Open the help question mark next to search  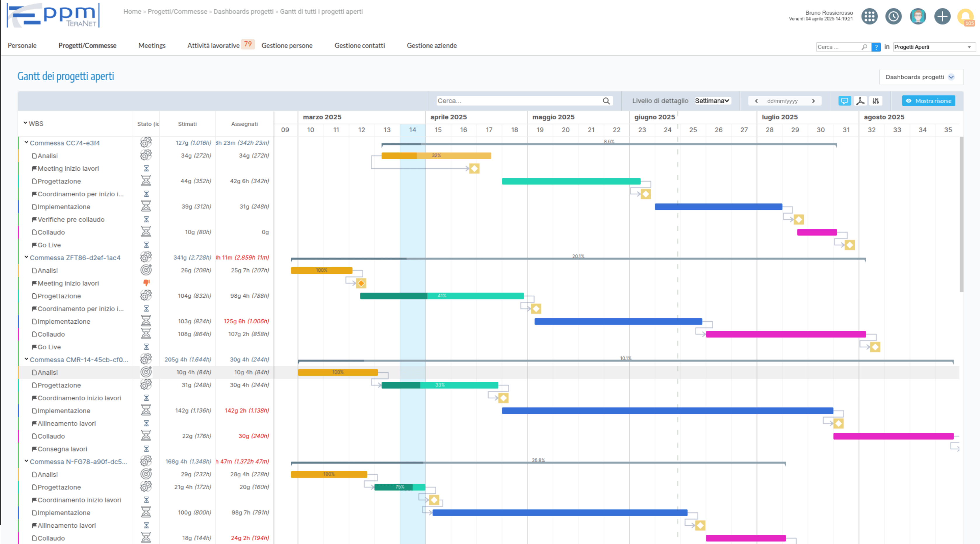click(x=876, y=47)
